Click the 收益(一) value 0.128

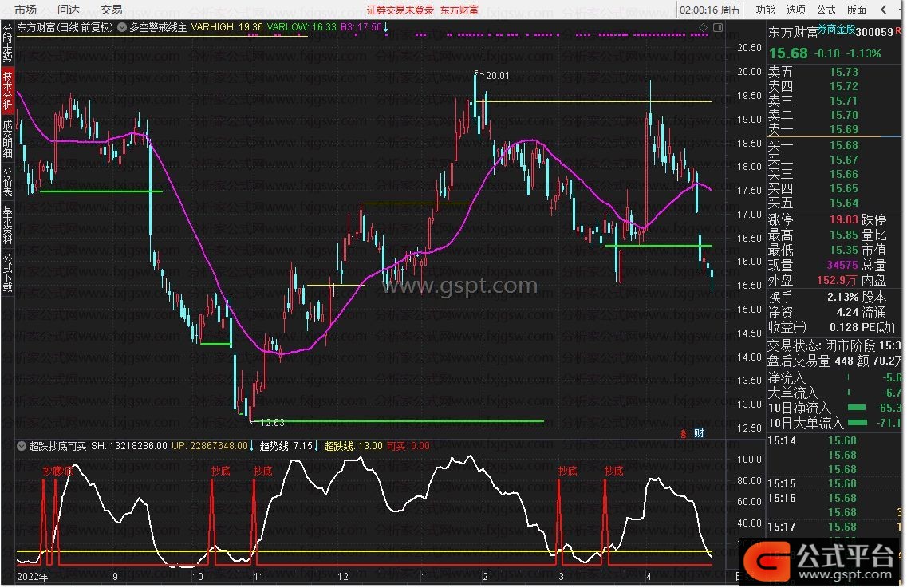pos(845,327)
